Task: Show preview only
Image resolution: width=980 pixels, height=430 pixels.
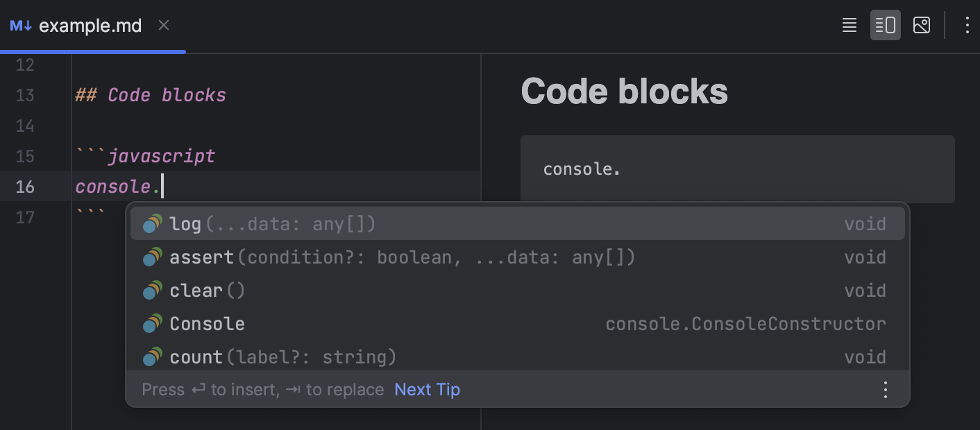Action: [922, 25]
